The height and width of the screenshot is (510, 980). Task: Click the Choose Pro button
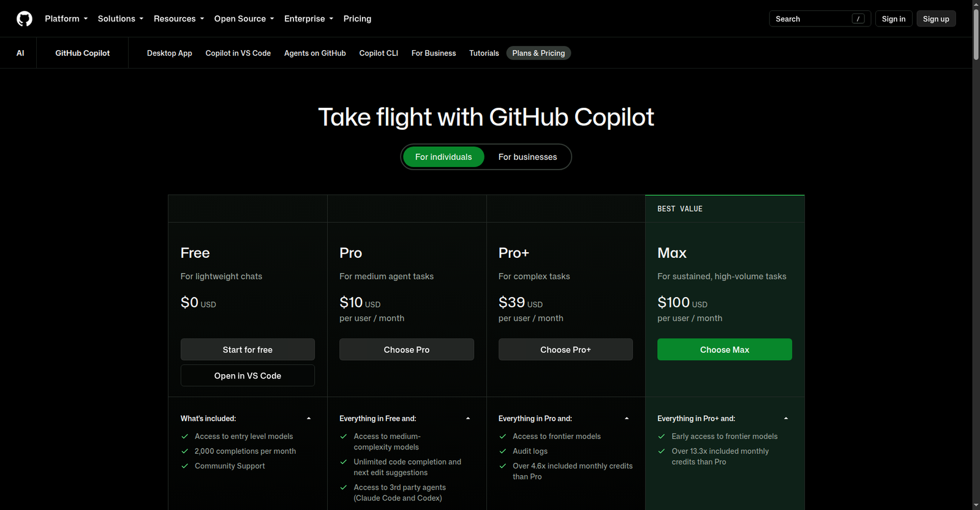[x=407, y=350]
